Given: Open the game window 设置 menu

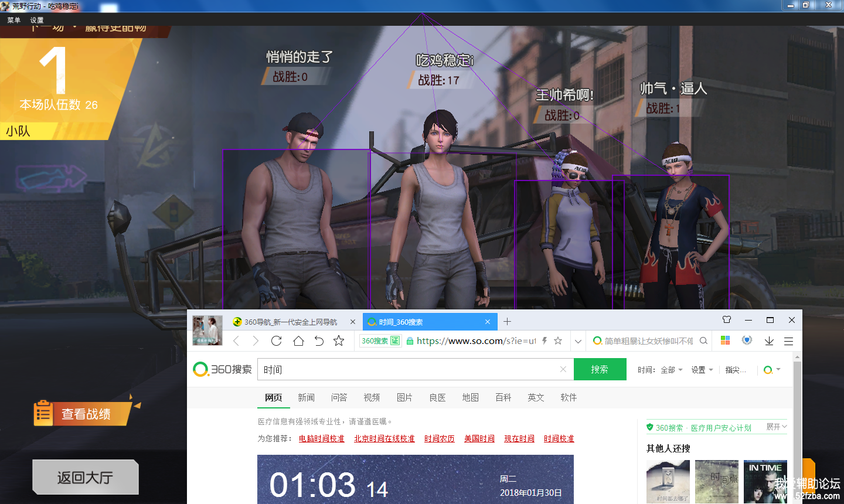Looking at the screenshot, I should [37, 20].
